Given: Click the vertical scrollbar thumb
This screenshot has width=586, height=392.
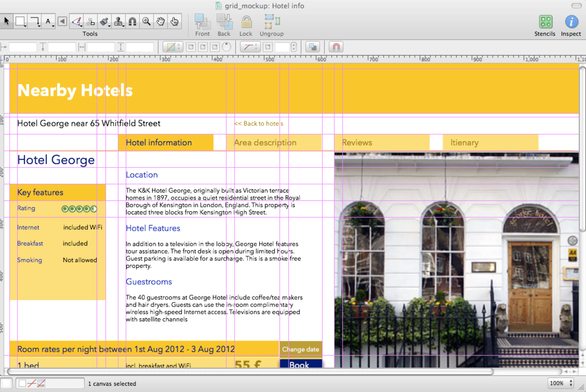Looking at the screenshot, I should (583, 149).
